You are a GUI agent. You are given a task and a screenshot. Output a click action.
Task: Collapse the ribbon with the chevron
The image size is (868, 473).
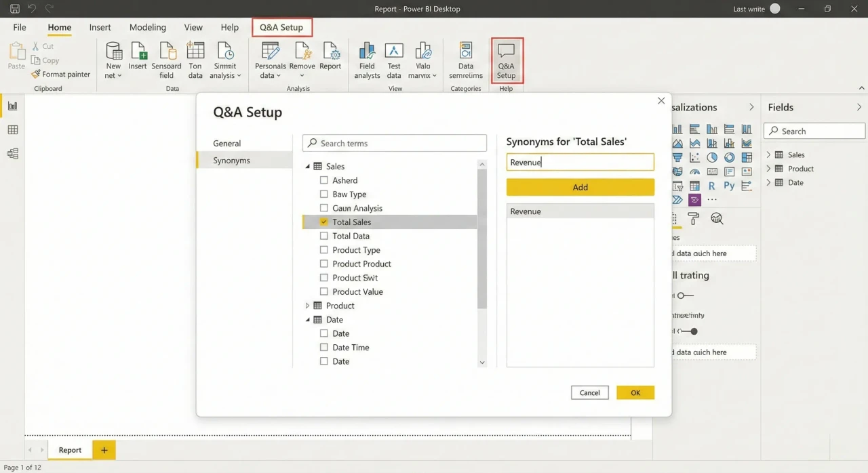tap(862, 88)
